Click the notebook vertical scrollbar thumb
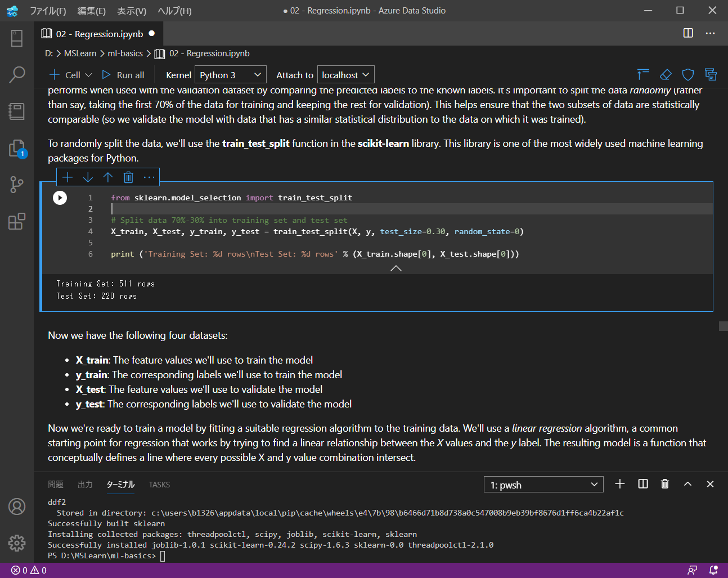Image resolution: width=728 pixels, height=578 pixels. (x=723, y=326)
